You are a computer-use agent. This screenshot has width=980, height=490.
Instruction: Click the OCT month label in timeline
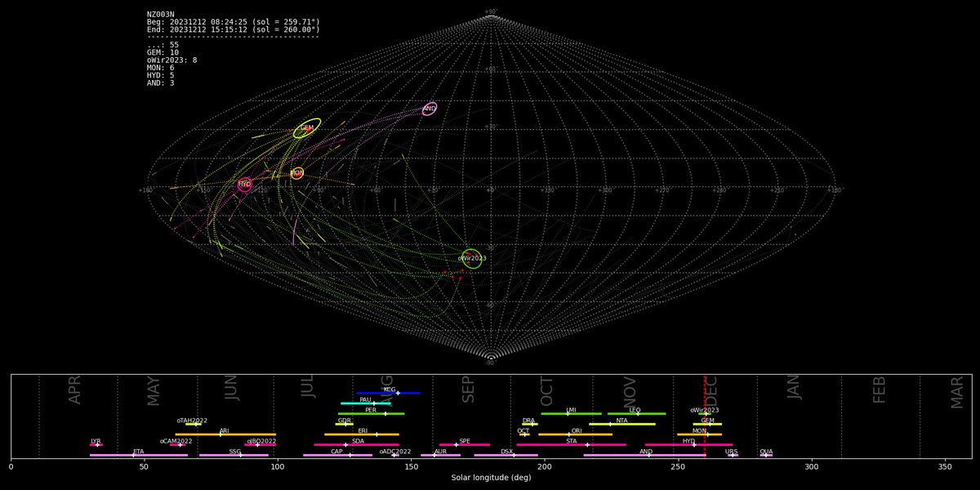pyautogui.click(x=547, y=390)
